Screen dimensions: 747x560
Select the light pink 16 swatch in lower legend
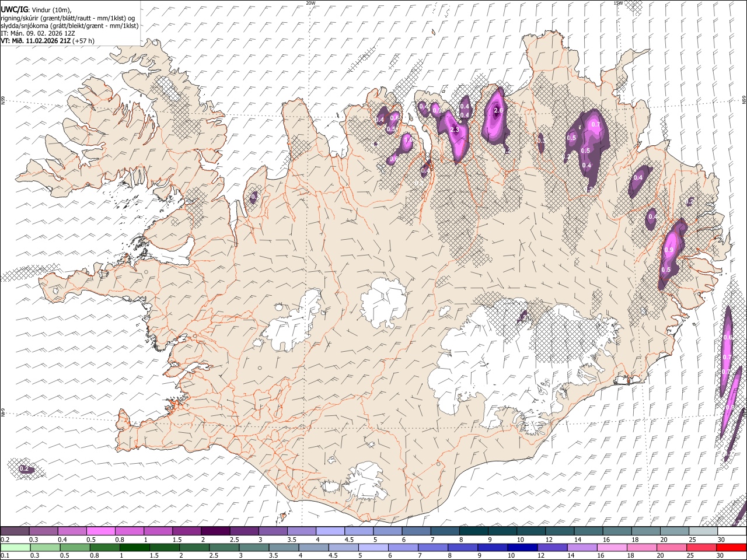[612, 547]
